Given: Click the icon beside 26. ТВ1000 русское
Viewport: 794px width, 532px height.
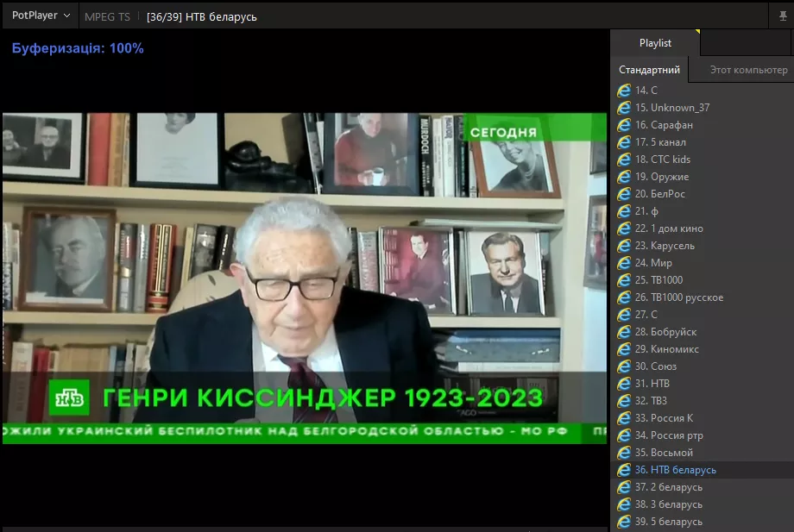Looking at the screenshot, I should coord(624,297).
